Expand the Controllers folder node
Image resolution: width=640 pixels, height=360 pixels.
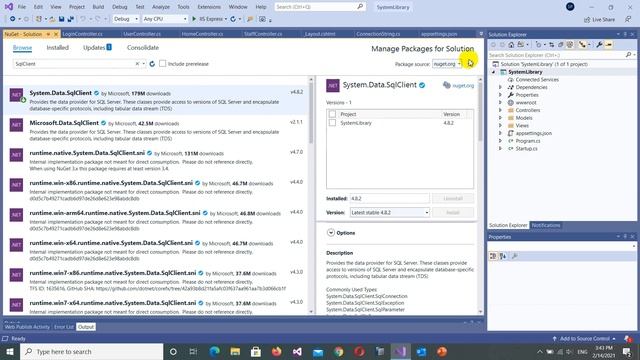tap(500, 110)
